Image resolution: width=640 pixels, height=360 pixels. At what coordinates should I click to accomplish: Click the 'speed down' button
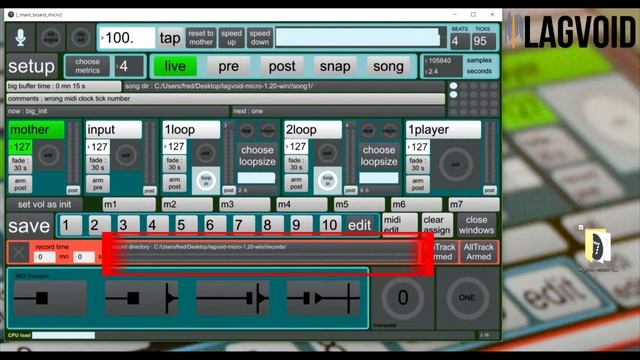[260, 38]
